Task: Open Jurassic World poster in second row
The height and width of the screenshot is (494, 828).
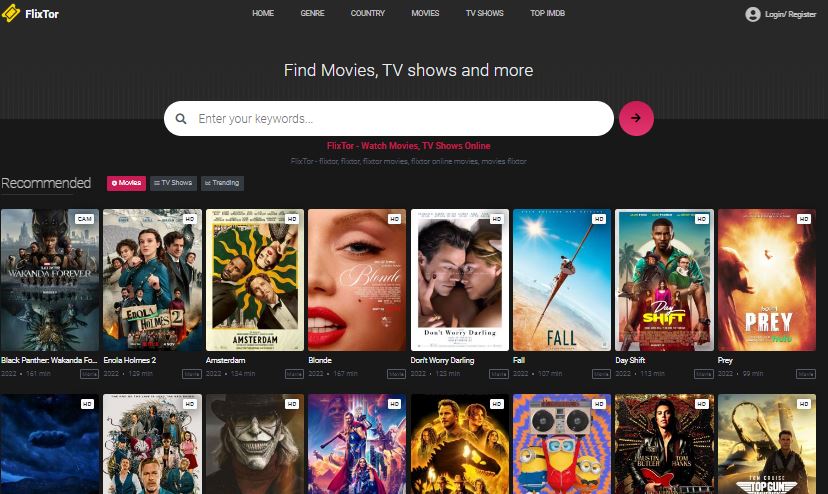Action: click(460, 444)
